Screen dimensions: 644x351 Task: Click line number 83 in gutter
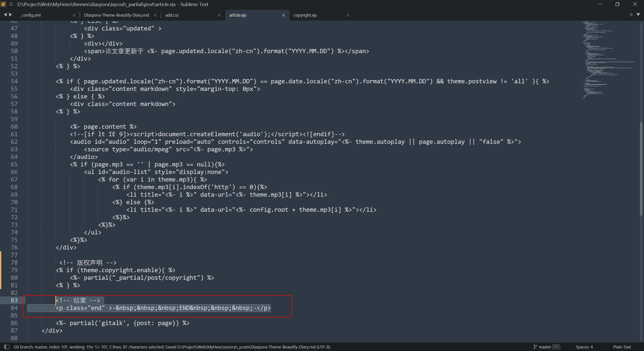14,300
